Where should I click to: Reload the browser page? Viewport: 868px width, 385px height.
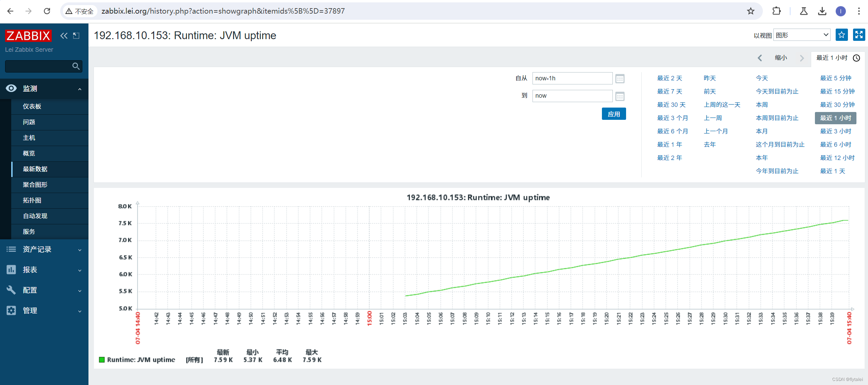click(47, 11)
